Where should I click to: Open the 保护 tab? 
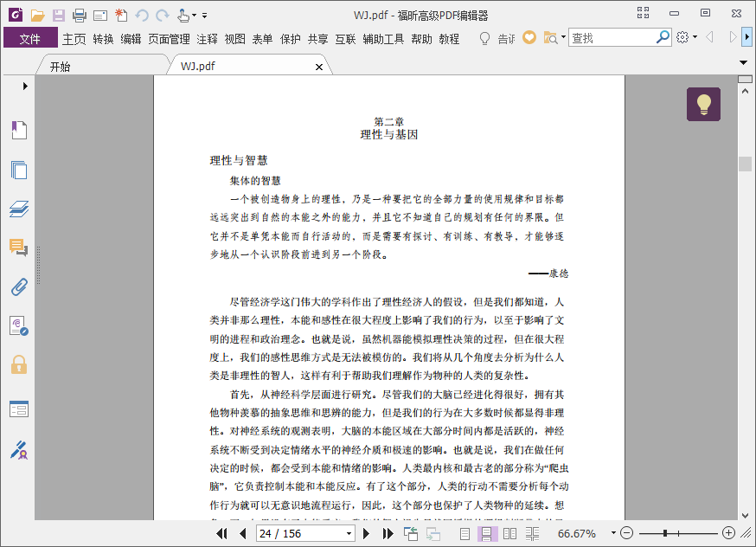coord(291,39)
